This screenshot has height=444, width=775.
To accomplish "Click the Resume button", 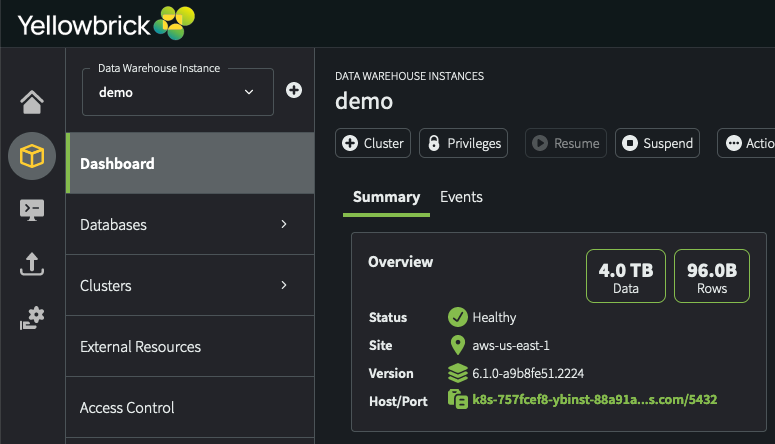I will 565,143.
